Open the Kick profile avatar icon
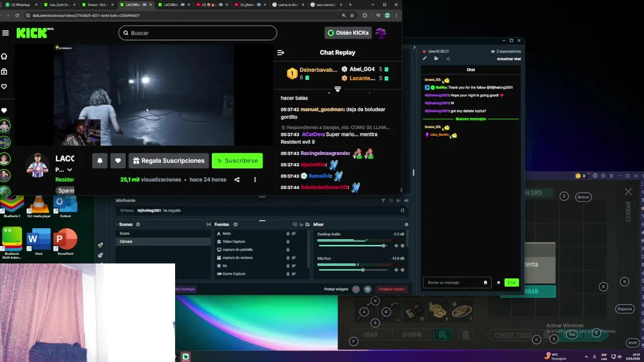This screenshot has height=362, width=644. (381, 33)
